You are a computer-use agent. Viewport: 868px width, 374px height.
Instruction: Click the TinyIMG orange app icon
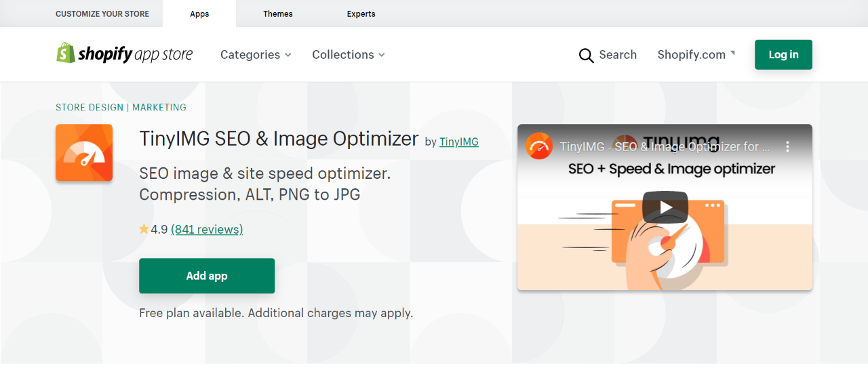point(84,153)
